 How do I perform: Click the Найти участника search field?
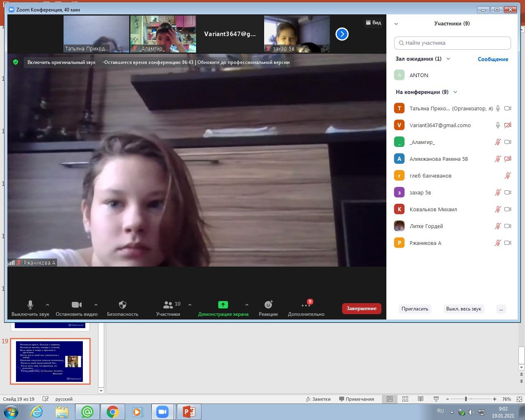(452, 43)
